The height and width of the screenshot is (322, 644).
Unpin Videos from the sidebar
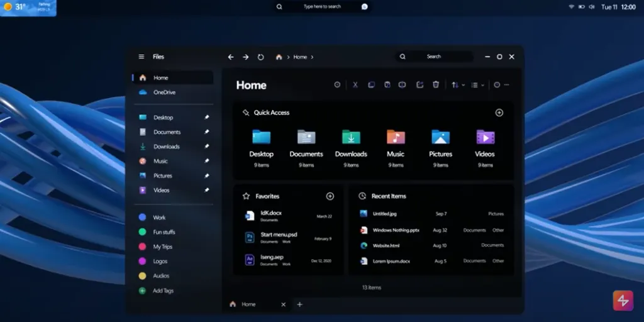206,190
